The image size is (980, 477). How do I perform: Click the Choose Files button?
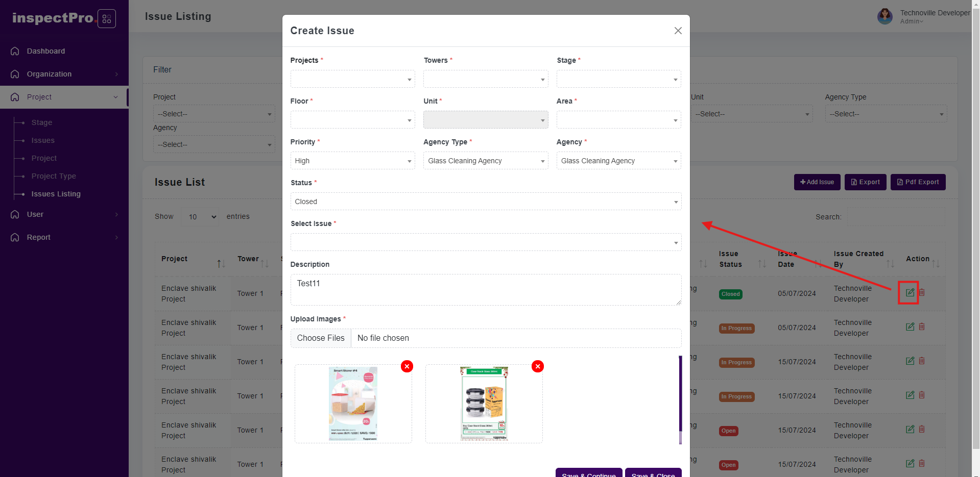coord(321,338)
